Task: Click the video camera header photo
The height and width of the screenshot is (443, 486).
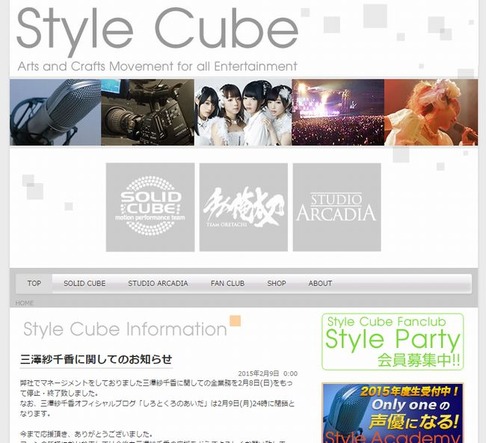Action: [147, 112]
